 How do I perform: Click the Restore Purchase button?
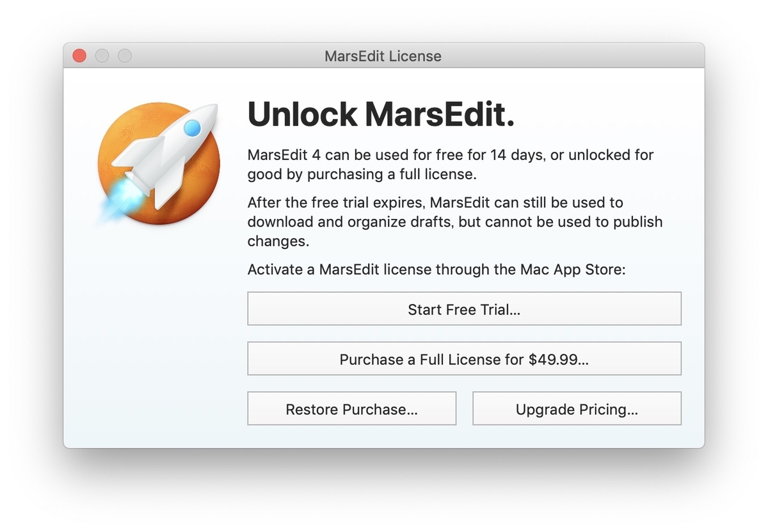click(x=351, y=408)
